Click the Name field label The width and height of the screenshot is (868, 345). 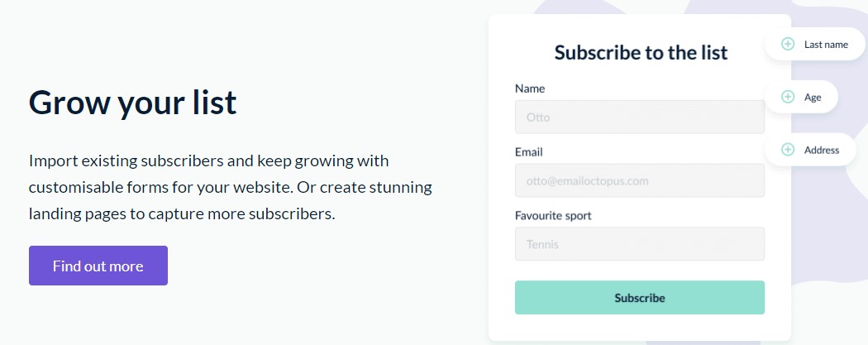pyautogui.click(x=530, y=89)
